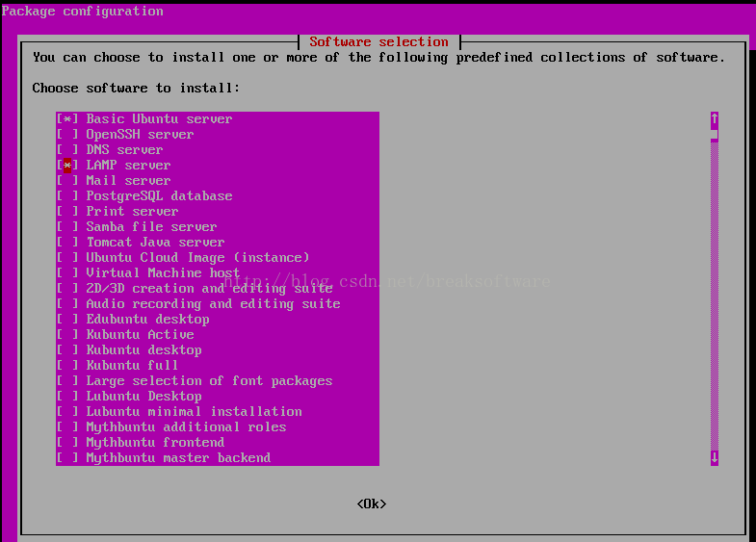Click the scrollbar up arrow
Screen dimensions: 756x542
(x=714, y=118)
